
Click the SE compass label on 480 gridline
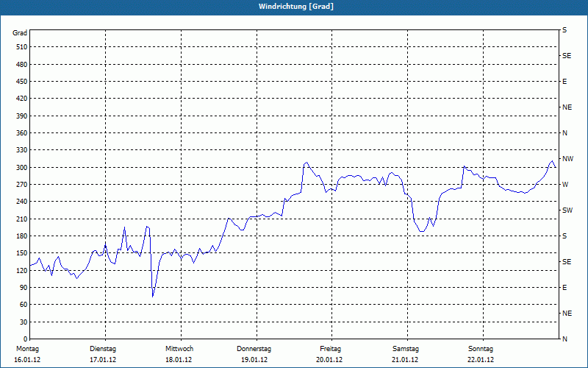point(567,56)
